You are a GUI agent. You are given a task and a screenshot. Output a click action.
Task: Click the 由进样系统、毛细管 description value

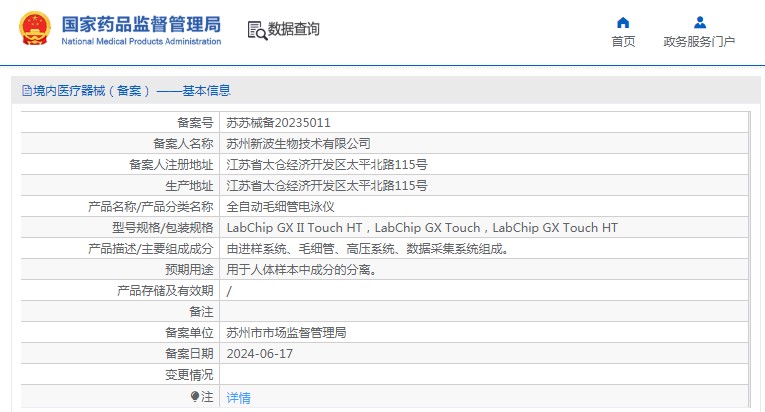click(368, 248)
